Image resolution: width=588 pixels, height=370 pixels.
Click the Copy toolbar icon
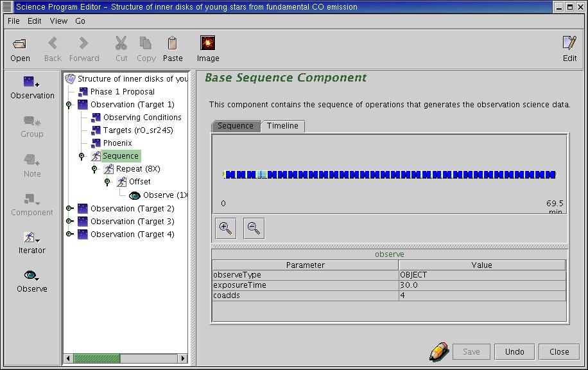point(146,43)
